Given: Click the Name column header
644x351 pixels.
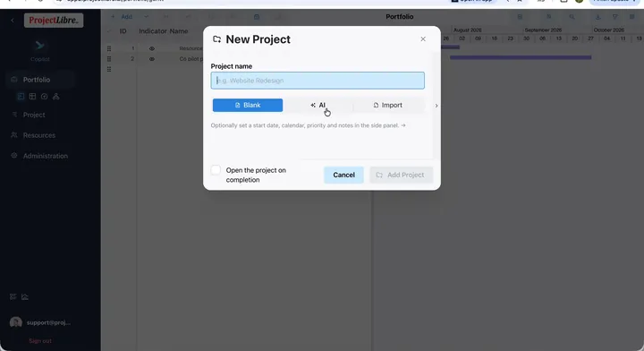Looking at the screenshot, I should 179,31.
